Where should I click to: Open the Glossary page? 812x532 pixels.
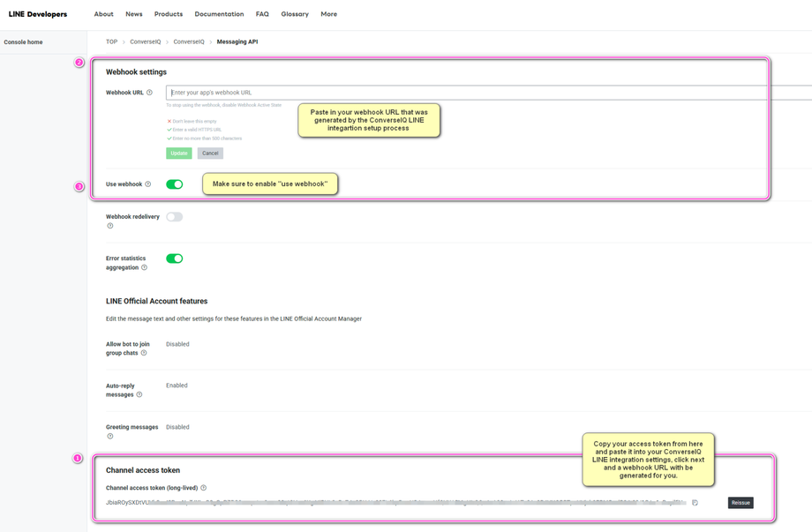(x=295, y=14)
